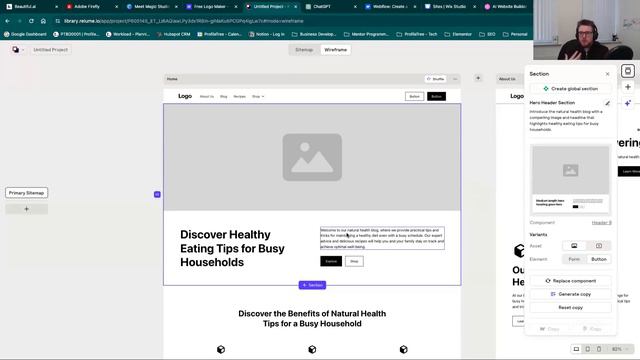Click the outlined Shop button in hero
Screen dimensions: 640x360
[354, 261]
